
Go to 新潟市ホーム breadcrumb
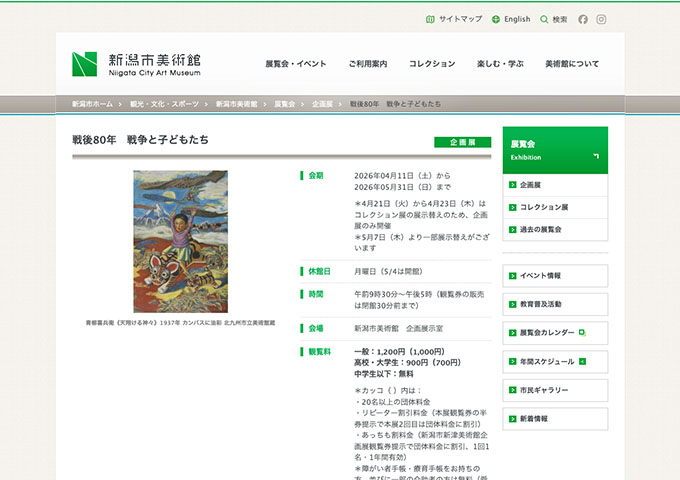(92, 104)
